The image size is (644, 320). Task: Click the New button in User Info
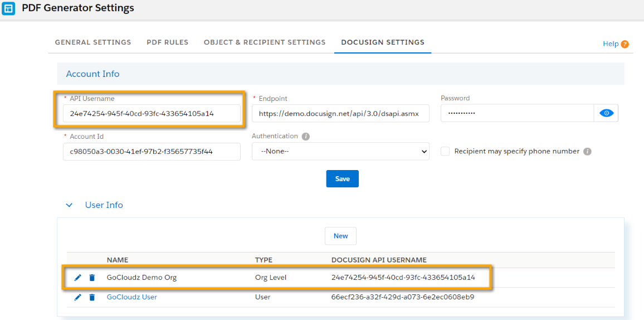pyautogui.click(x=340, y=236)
